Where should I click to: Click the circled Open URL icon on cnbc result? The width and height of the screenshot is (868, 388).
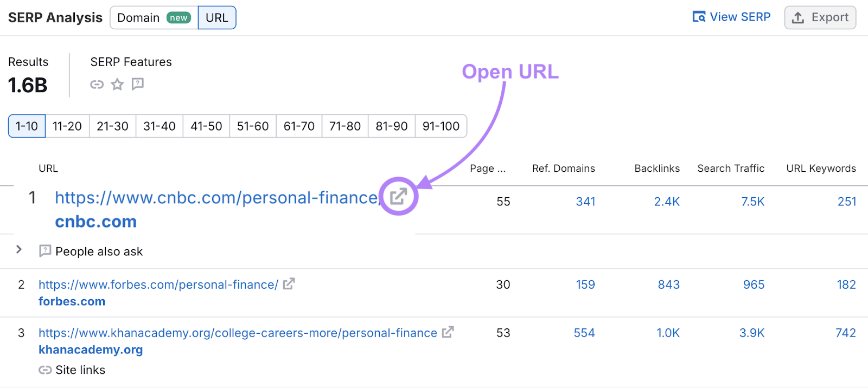coord(398,197)
